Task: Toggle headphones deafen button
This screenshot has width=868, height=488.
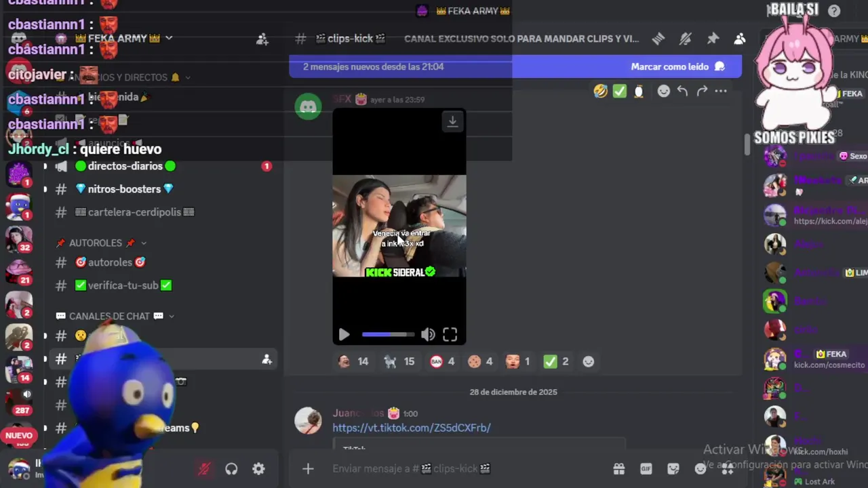Action: pyautogui.click(x=231, y=468)
